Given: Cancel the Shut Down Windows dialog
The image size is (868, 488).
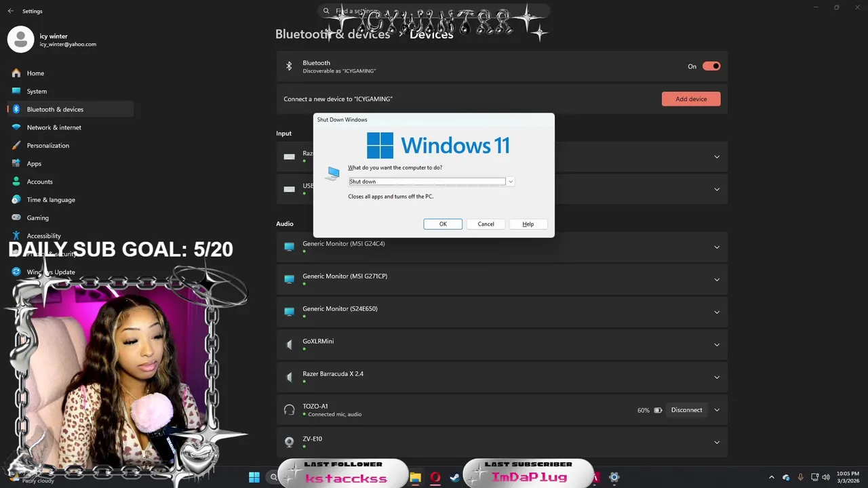Looking at the screenshot, I should (486, 224).
